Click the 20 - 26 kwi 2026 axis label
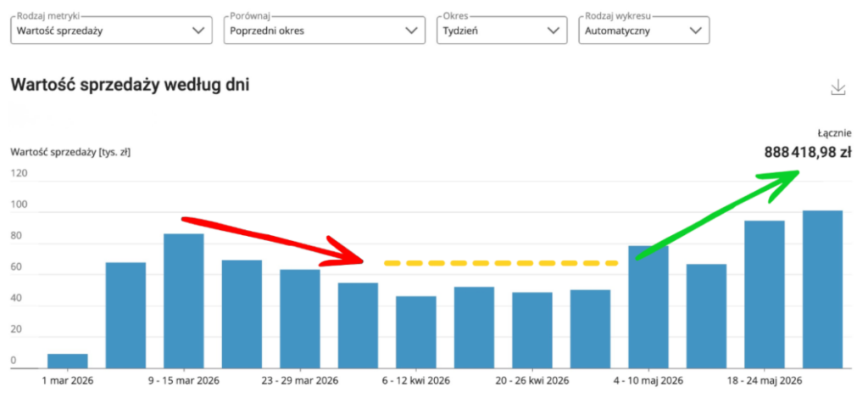Image resolution: width=868 pixels, height=398 pixels. click(x=532, y=381)
